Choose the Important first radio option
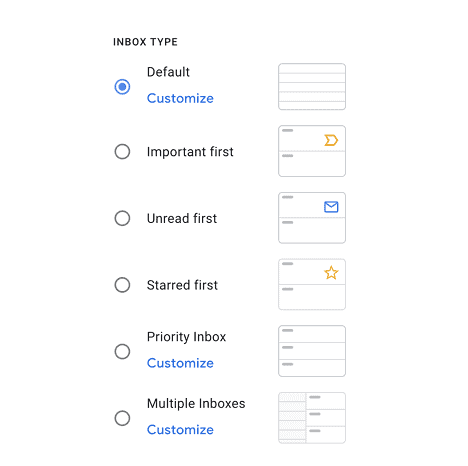468x466 pixels. point(122,152)
